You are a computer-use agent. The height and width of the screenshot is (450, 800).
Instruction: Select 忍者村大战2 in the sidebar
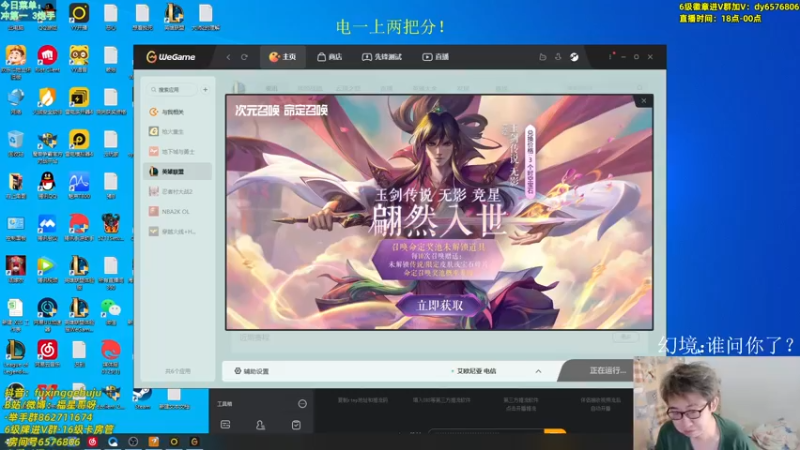(178, 191)
